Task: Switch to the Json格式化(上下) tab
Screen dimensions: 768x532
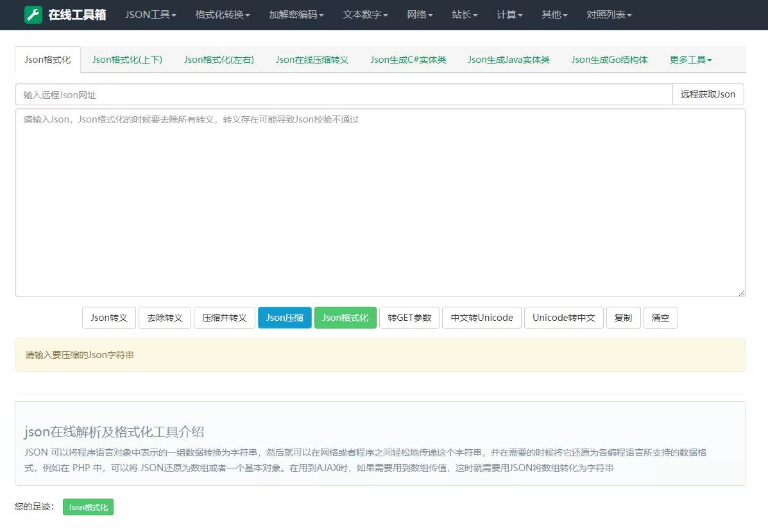Action: point(127,59)
